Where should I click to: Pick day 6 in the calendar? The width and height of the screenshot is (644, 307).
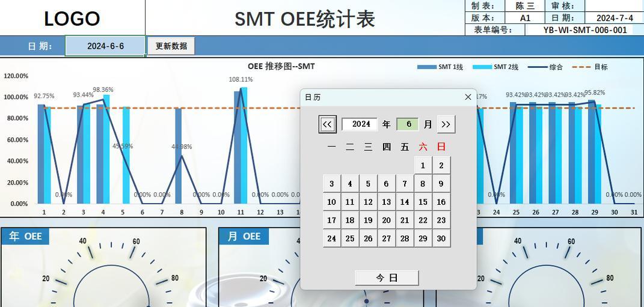[x=387, y=184]
